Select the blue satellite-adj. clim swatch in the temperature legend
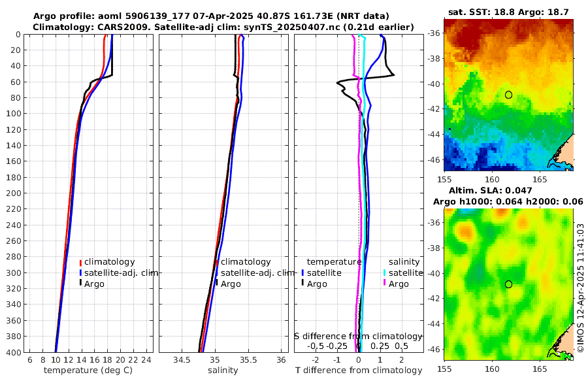Image resolution: width=588 pixels, height=379 pixels. (x=80, y=273)
